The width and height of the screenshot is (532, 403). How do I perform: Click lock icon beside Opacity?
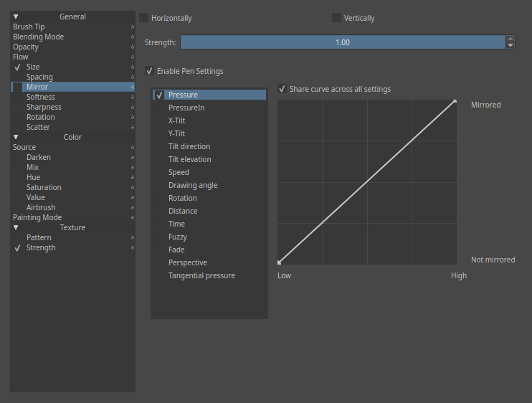pos(133,47)
